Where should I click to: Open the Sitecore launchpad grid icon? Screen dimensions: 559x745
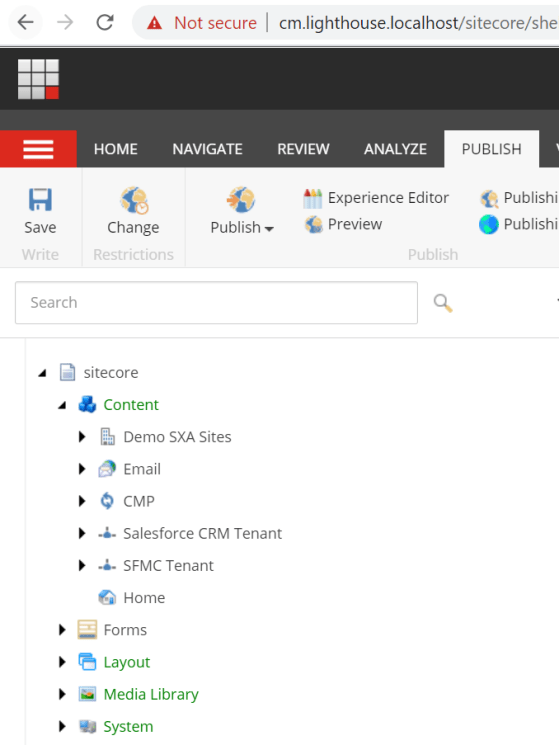[x=38, y=79]
